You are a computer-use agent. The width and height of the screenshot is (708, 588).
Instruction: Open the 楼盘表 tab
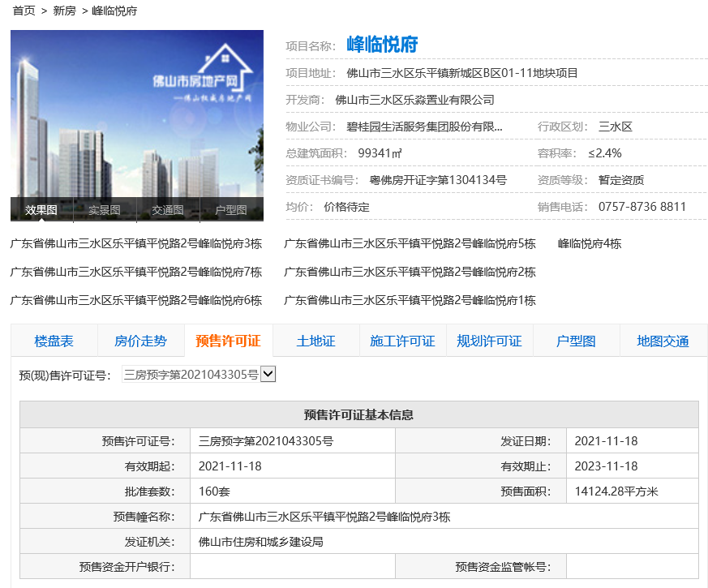(54, 341)
